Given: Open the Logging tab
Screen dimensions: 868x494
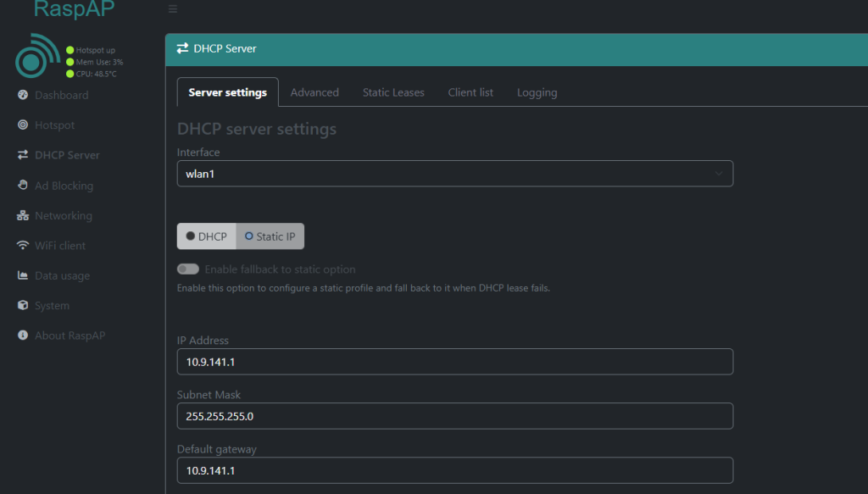Looking at the screenshot, I should coord(537,92).
